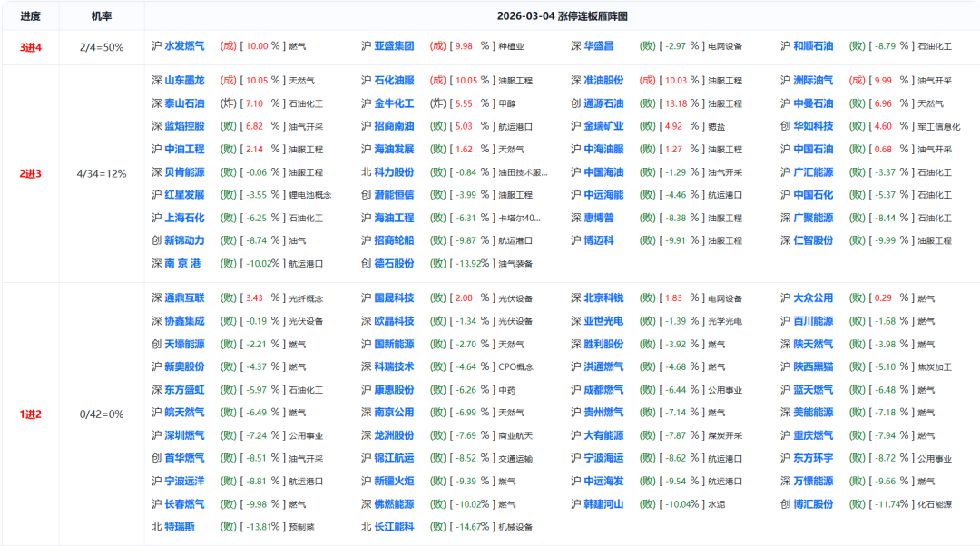This screenshot has width=980, height=546.
Task: Open the 亚盛集团 stock link
Action: (394, 46)
